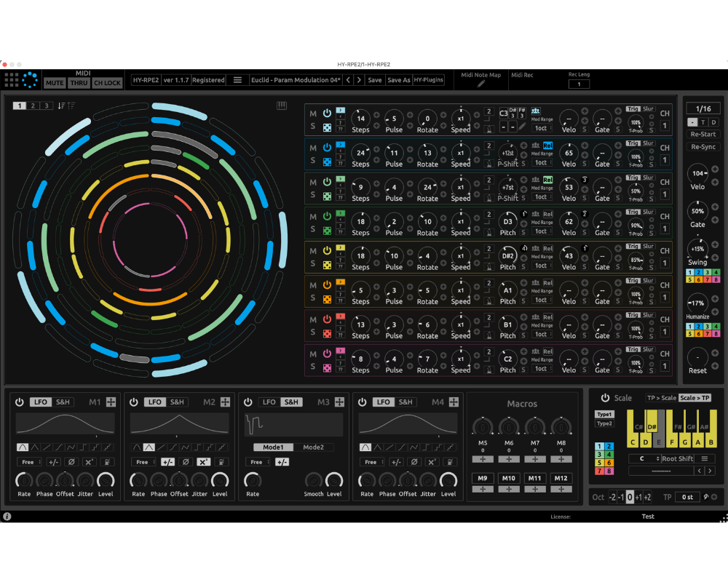Click the D# key on the scale keyboard
Image resolution: width=728 pixels, height=582 pixels.
pos(652,427)
